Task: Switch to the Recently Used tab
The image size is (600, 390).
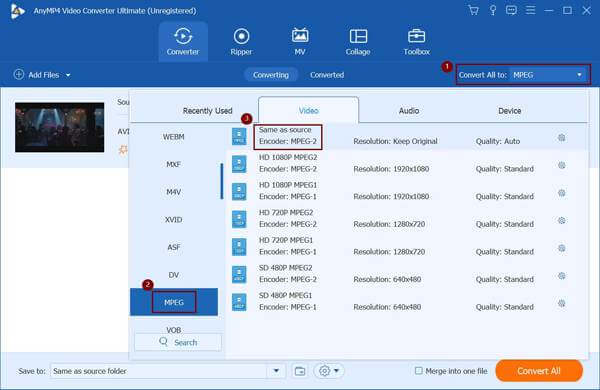Action: [207, 111]
